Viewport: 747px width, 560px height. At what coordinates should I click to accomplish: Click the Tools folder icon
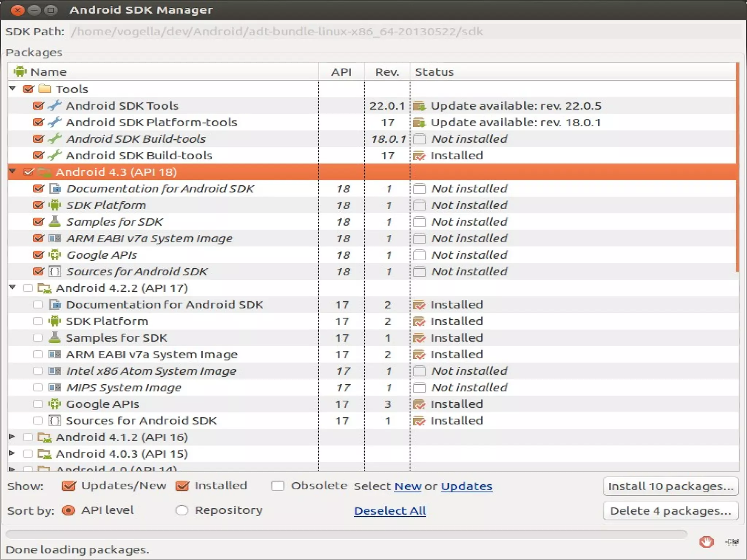(44, 89)
